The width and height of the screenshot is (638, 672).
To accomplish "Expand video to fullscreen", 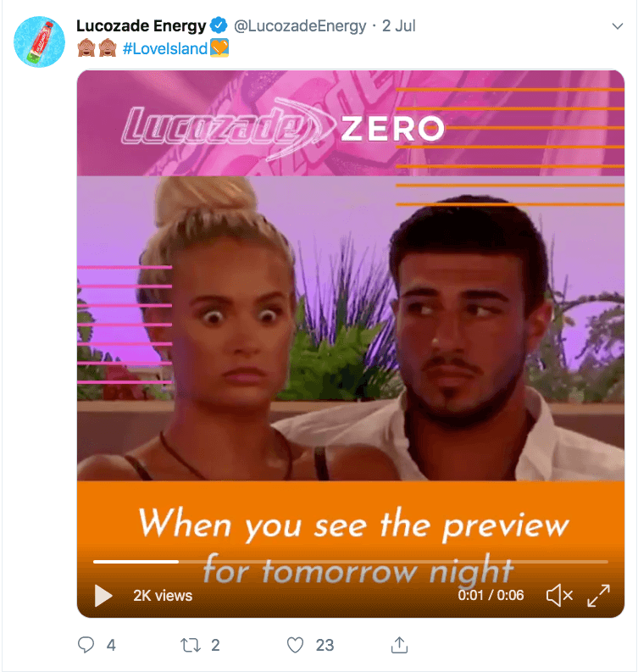I will click(x=598, y=595).
